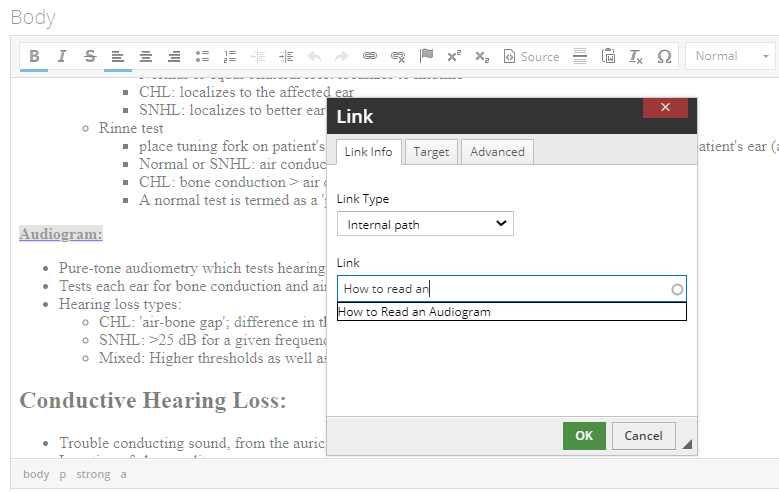
Task: Apply superscript formatting
Action: pos(454,56)
